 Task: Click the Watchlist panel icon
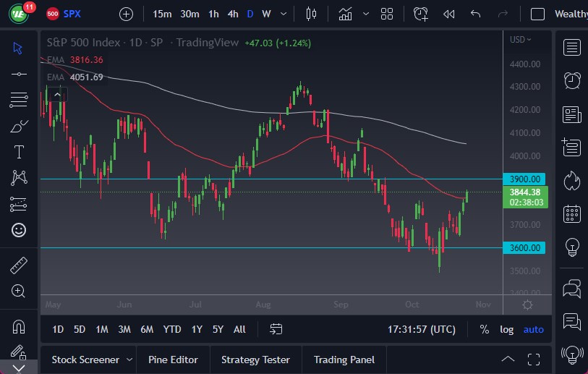(x=572, y=48)
